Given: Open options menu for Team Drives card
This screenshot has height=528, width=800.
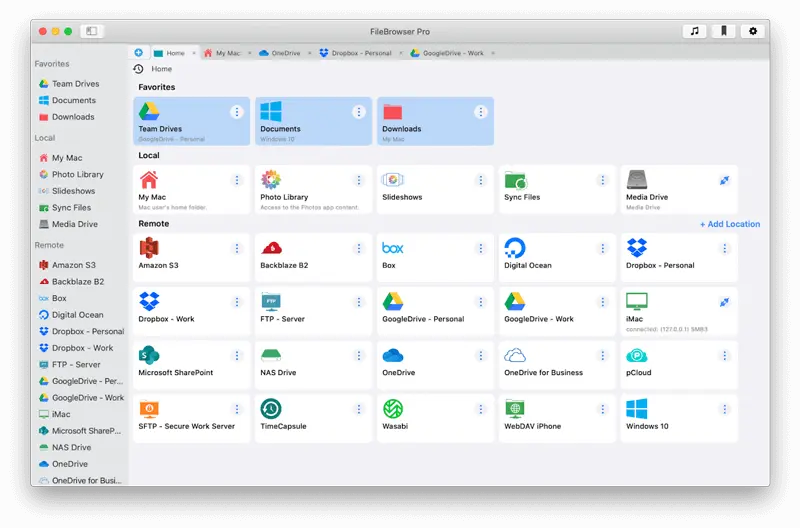Looking at the screenshot, I should click(x=237, y=112).
